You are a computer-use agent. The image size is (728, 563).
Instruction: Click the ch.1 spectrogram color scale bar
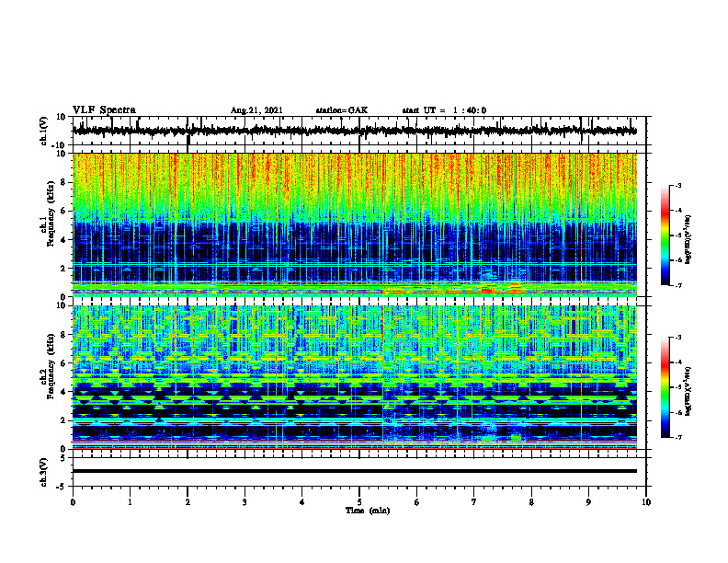[665, 236]
